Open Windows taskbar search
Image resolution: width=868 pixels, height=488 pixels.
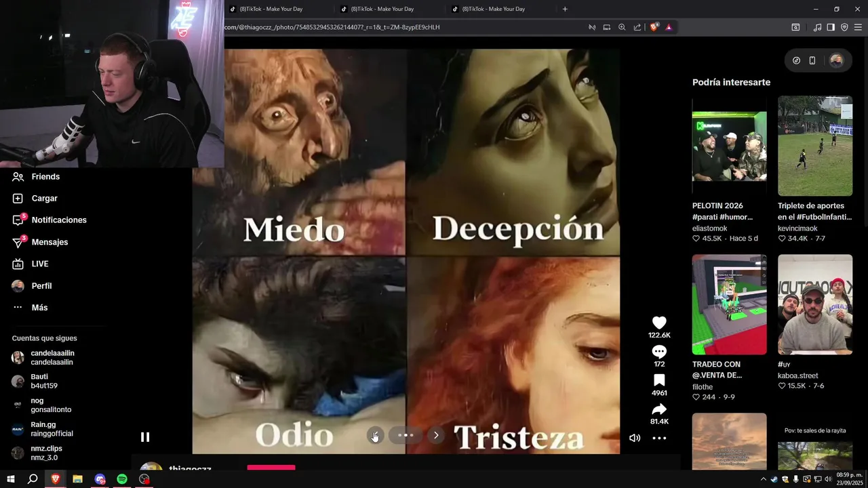(x=33, y=479)
